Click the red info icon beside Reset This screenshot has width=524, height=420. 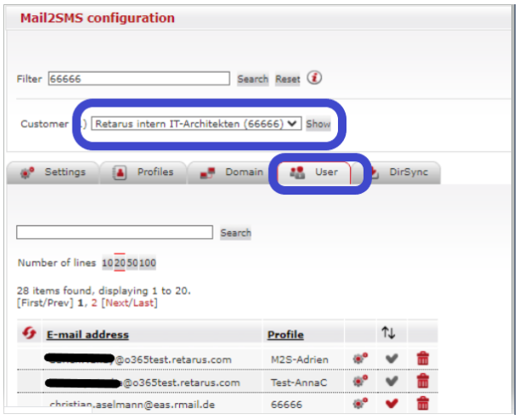315,78
